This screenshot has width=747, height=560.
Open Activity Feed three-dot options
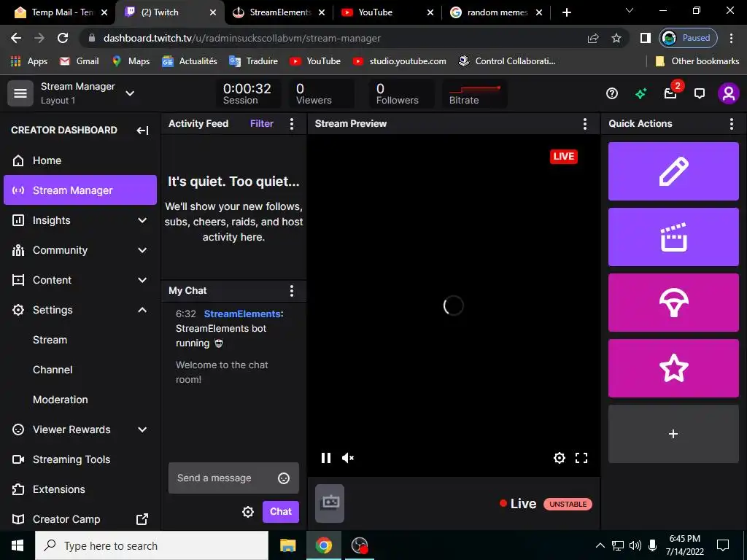pos(292,124)
